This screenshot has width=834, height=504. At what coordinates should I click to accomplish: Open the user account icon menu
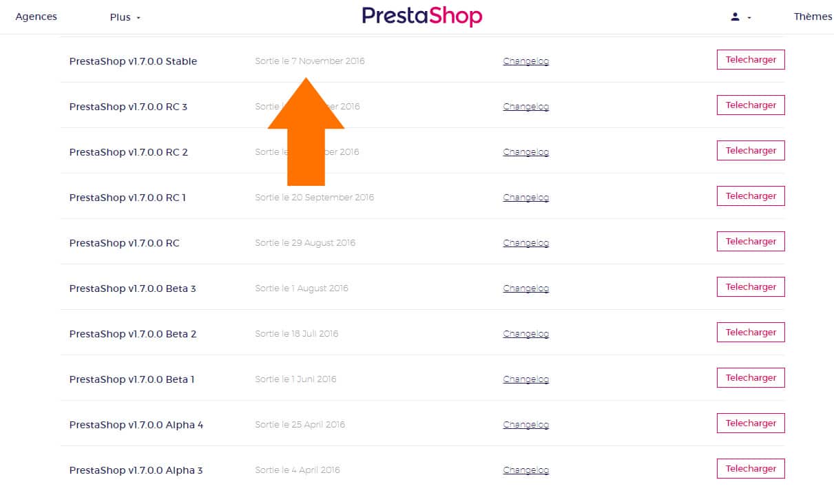(x=735, y=17)
